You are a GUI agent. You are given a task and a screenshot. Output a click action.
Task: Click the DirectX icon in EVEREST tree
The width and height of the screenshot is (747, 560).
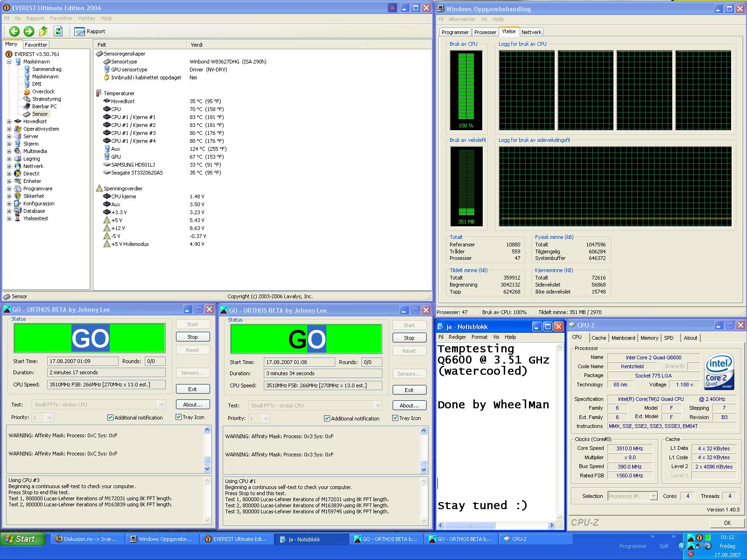(18, 174)
